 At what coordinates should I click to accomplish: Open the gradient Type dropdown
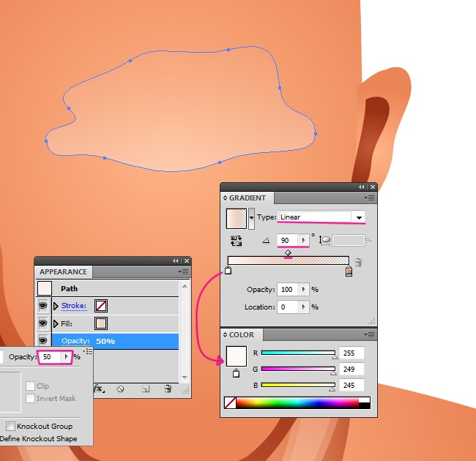click(x=359, y=217)
